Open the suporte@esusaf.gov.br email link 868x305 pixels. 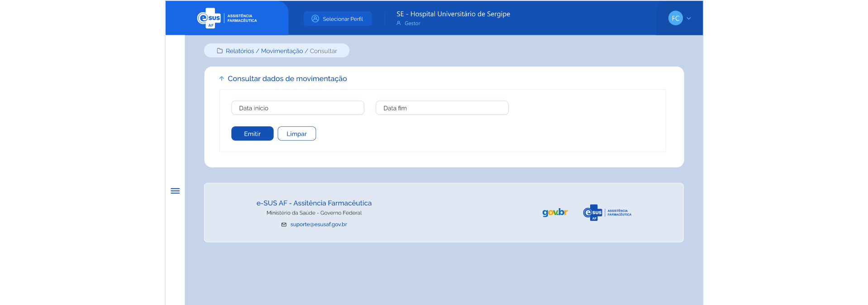click(x=319, y=224)
